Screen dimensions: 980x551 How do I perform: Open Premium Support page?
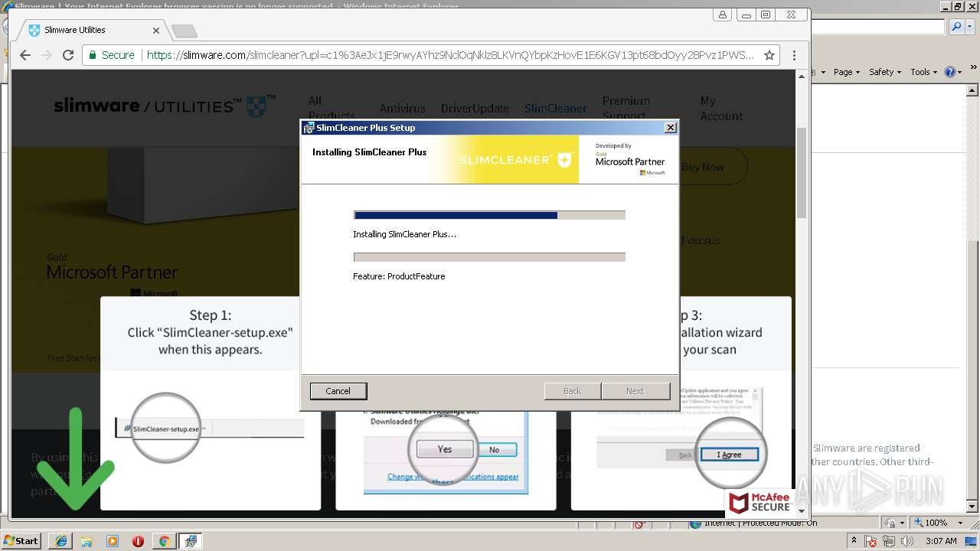[626, 108]
